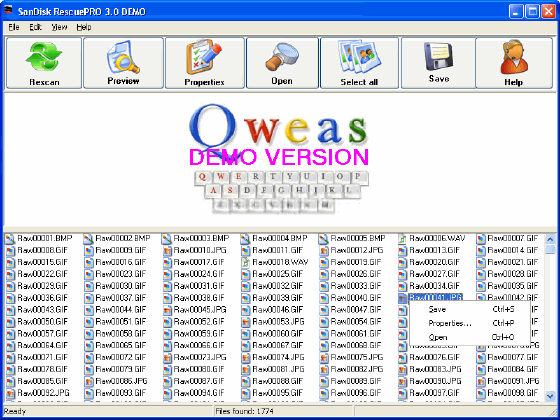Click the audio icon of Raw00006.WAV
Viewport: 560px width, 420px height.
tap(402, 239)
